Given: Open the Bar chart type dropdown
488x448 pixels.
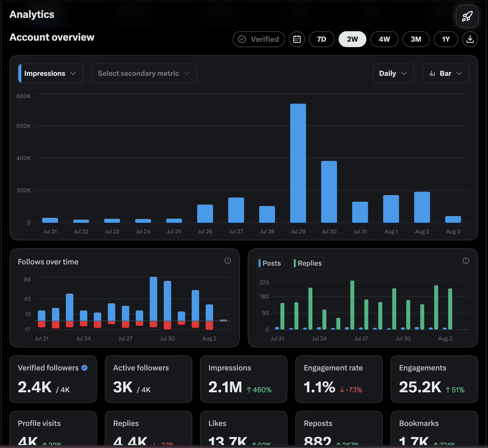Looking at the screenshot, I should [x=446, y=73].
